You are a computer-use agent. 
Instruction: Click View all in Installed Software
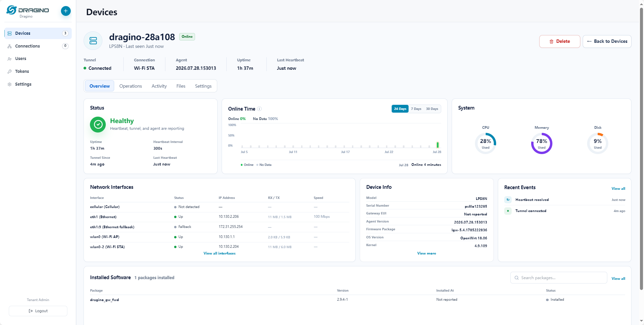[x=618, y=278]
